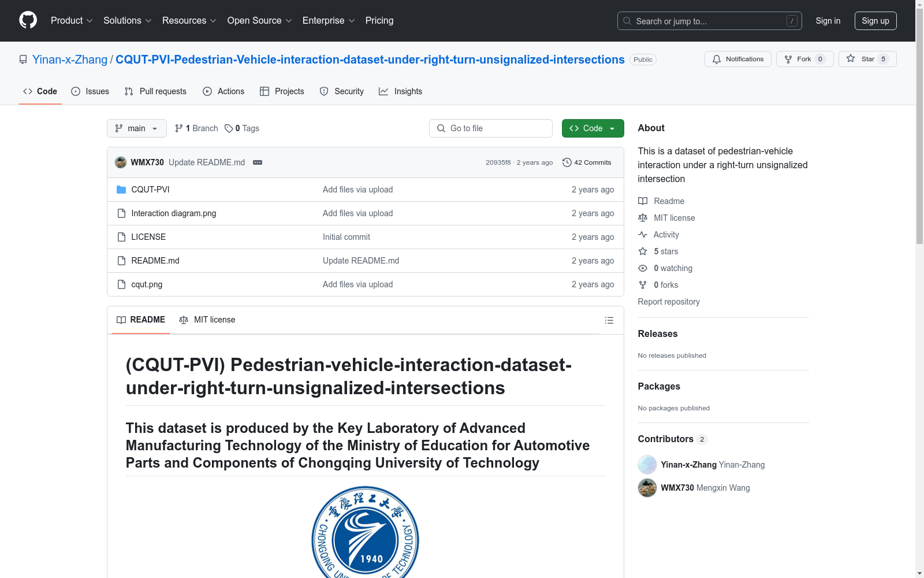Open the commit details ellipsis
The width and height of the screenshot is (924, 578).
258,162
